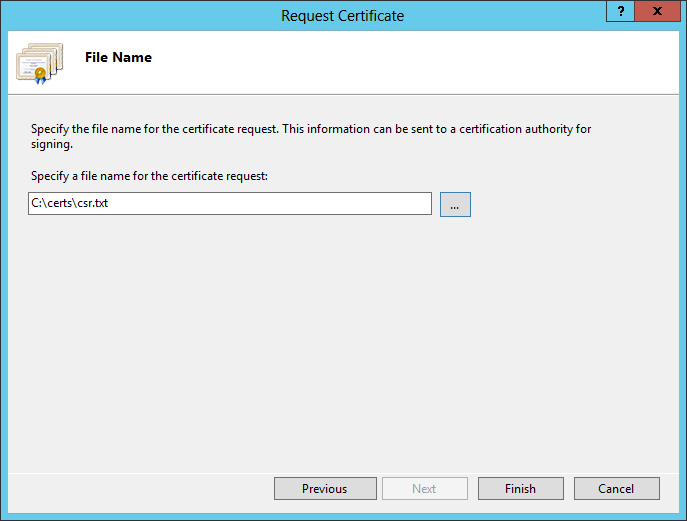The height and width of the screenshot is (521, 687).
Task: Click the Request Certificate title bar
Action: coord(343,15)
